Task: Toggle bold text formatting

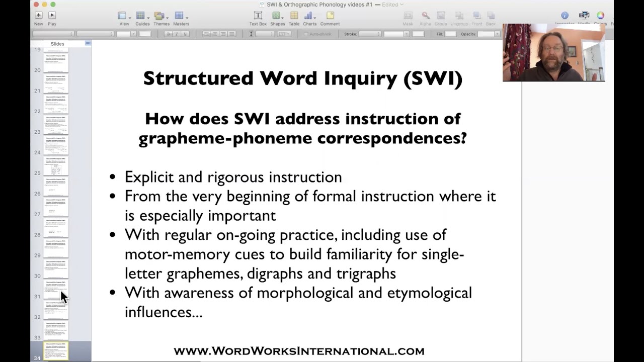Action: pos(169,34)
